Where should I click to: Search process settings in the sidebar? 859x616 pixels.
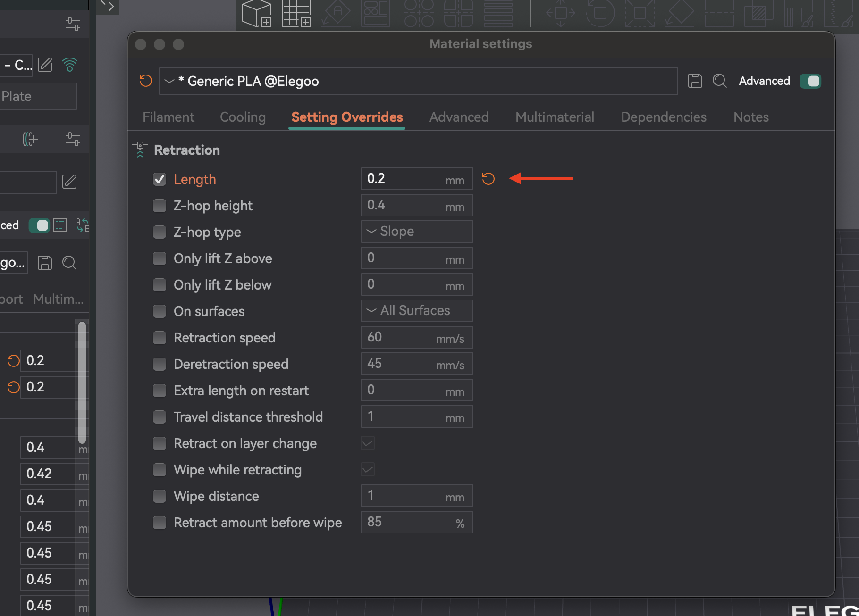point(69,263)
